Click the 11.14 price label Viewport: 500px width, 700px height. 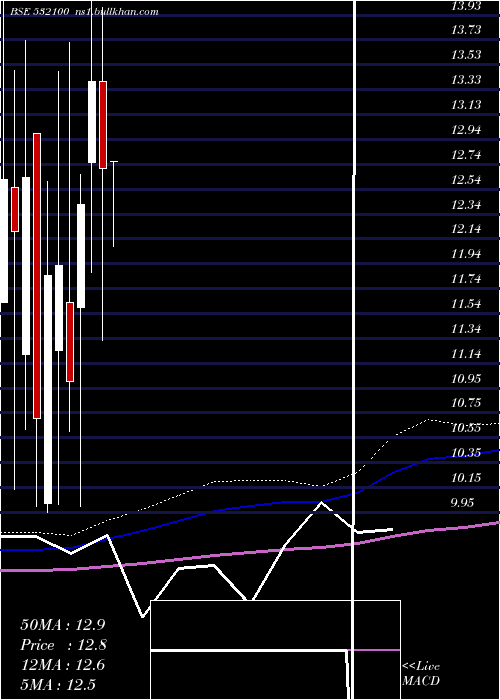467,354
